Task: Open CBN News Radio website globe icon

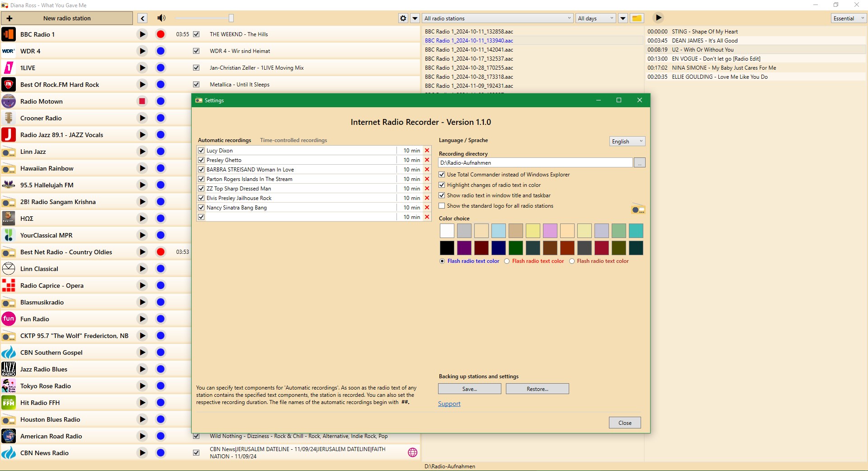Action: point(412,452)
